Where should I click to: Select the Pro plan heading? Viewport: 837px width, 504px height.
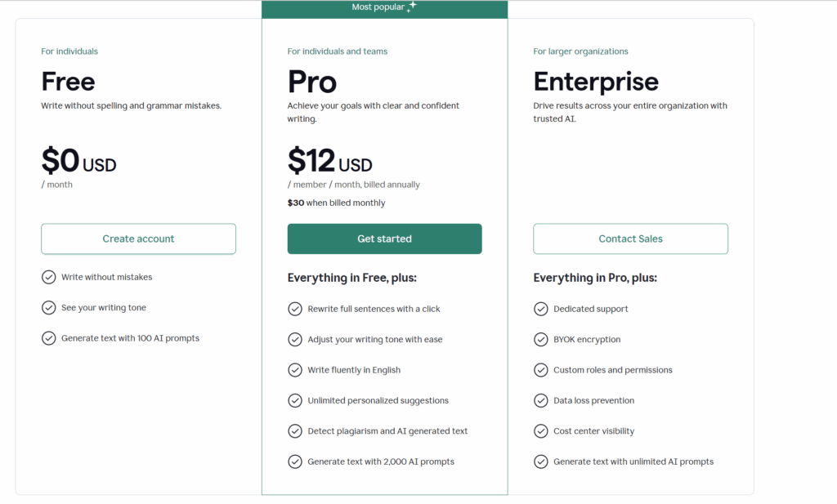(312, 82)
